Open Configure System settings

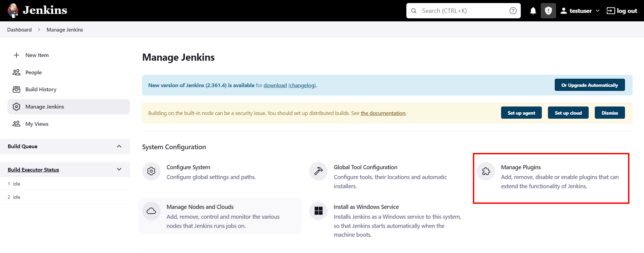(188, 167)
